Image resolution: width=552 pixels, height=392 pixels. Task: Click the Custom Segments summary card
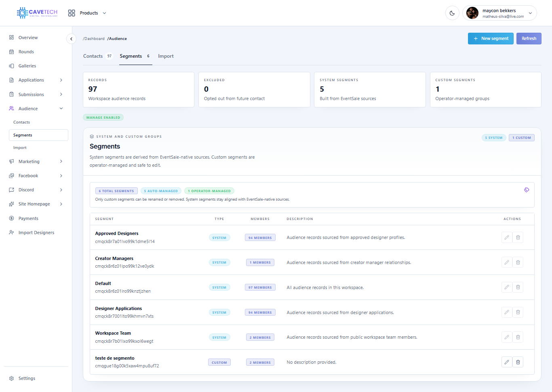(x=485, y=90)
